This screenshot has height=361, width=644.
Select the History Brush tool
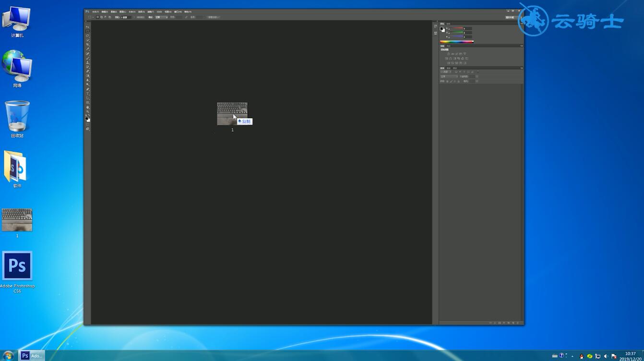88,67
